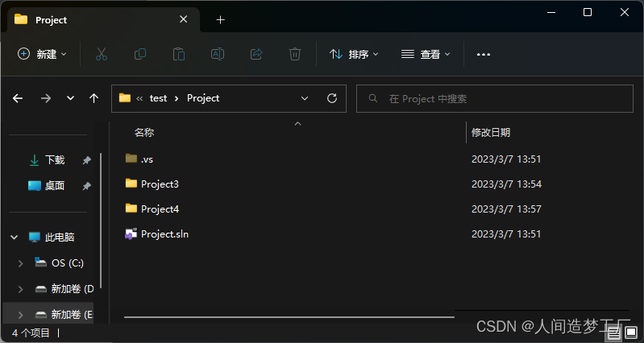Expand the 新加卷 (D drive node
The image size is (644, 343).
(20, 289)
